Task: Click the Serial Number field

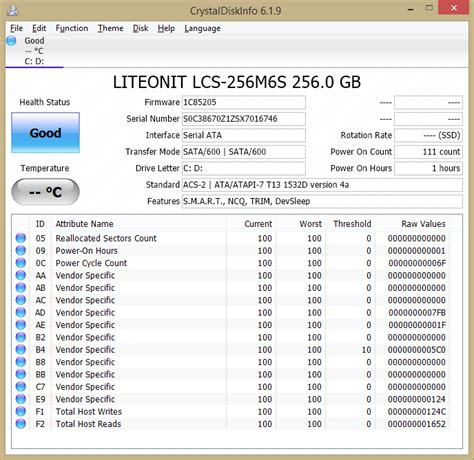Action: [244, 119]
